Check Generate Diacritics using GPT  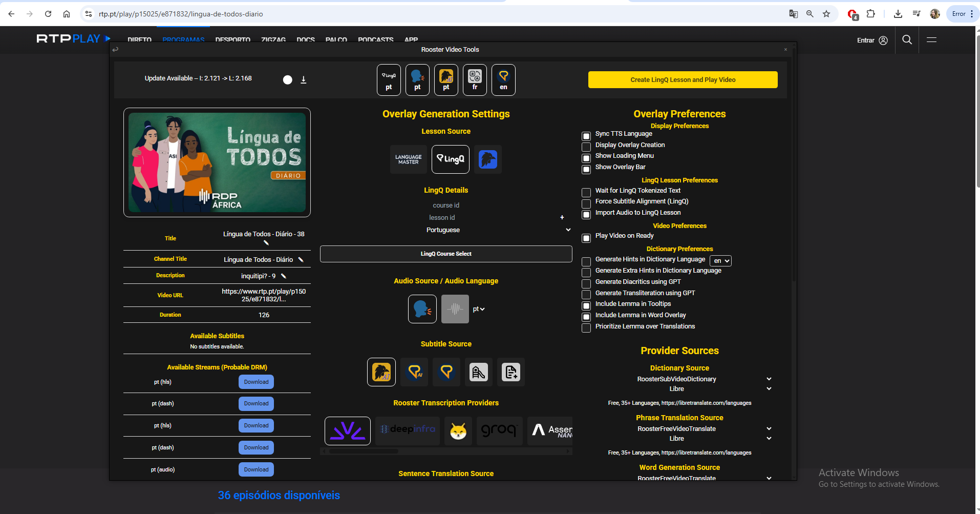(586, 283)
